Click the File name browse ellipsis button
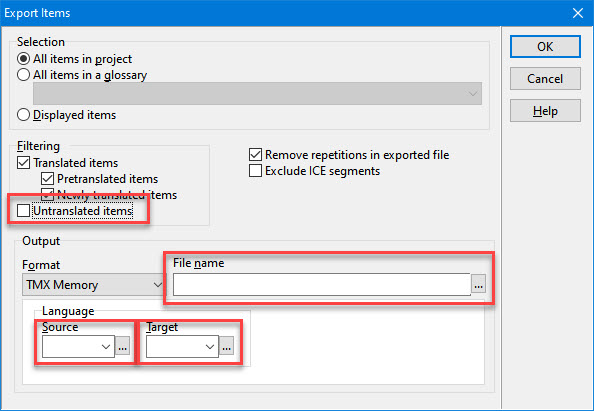The height and width of the screenshot is (411, 594). pos(478,284)
